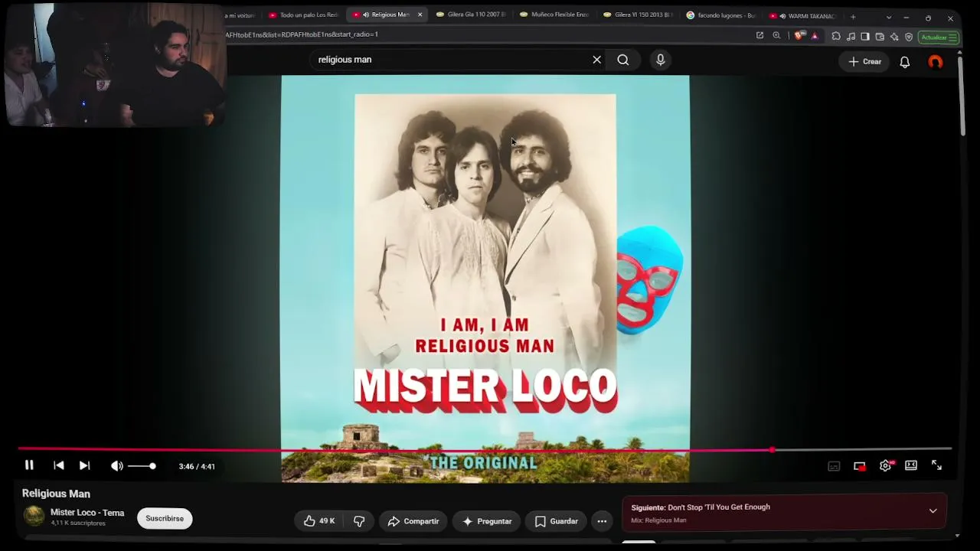
Task: Switch to the 'Muñeco Flexible Enzo' tab
Action: pos(555,15)
